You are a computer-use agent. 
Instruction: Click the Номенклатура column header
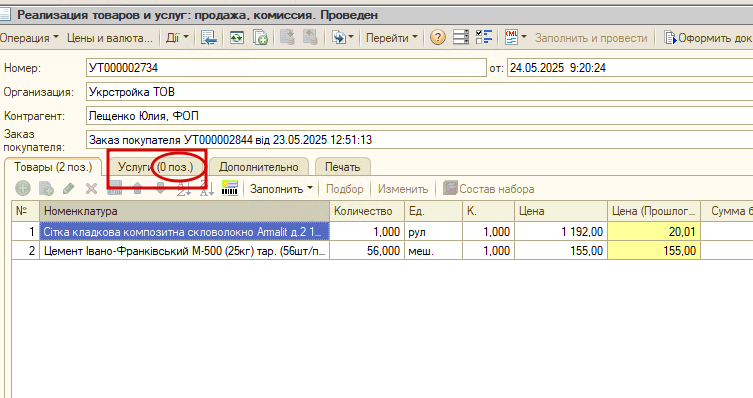tap(184, 211)
